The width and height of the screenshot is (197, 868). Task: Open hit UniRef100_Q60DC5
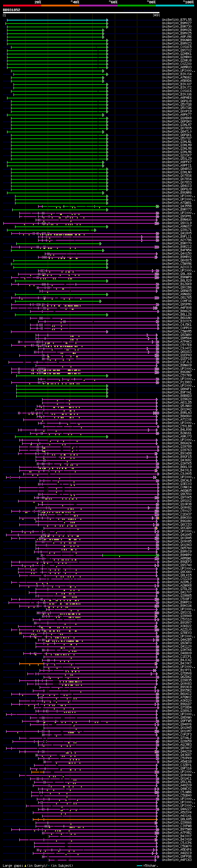[177, 260]
